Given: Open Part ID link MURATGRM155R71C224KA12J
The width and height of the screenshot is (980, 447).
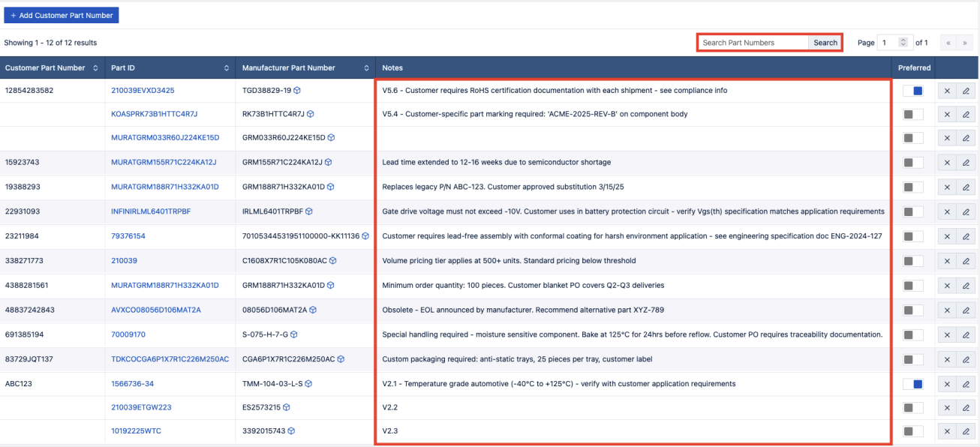Looking at the screenshot, I should pos(164,163).
